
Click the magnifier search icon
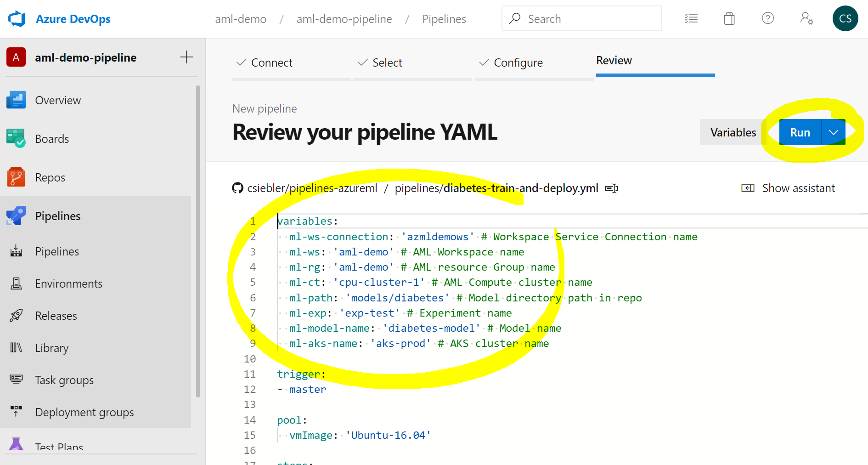click(515, 18)
